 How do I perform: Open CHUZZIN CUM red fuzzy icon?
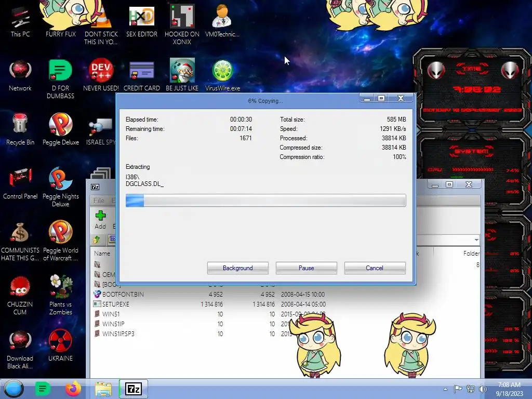[x=20, y=296]
